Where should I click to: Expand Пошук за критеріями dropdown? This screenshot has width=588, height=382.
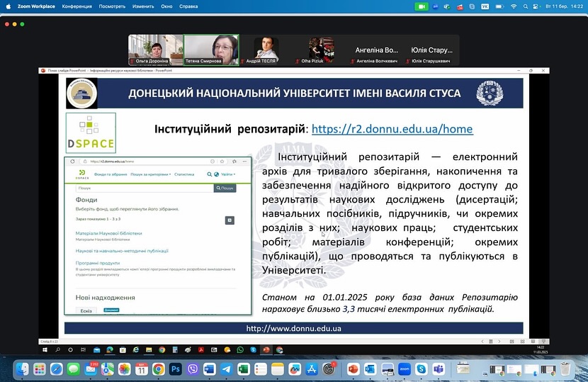[x=151, y=174]
